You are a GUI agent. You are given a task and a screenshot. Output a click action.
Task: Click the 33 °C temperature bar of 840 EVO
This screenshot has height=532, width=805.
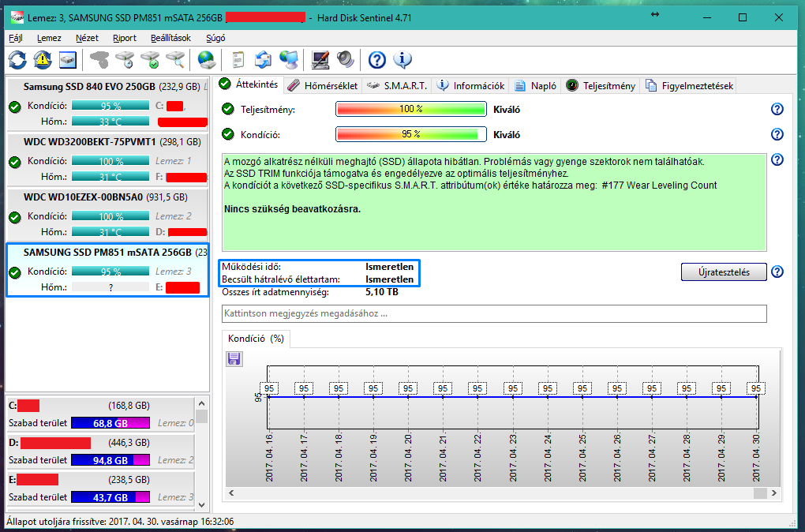(110, 122)
